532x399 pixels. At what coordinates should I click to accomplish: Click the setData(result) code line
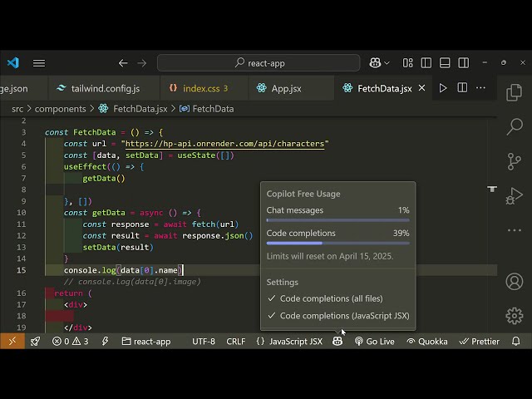[x=118, y=248]
